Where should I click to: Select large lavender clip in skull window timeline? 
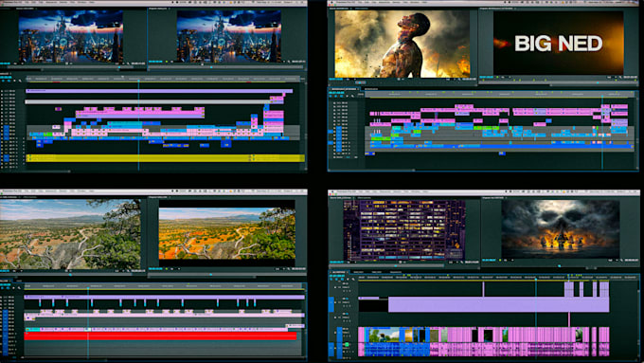pos(498,304)
